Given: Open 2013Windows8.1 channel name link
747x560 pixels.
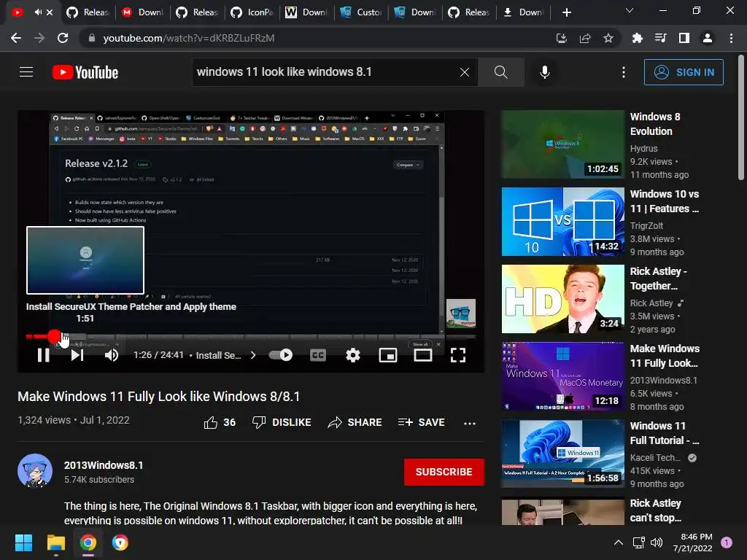Looking at the screenshot, I should pyautogui.click(x=104, y=465).
